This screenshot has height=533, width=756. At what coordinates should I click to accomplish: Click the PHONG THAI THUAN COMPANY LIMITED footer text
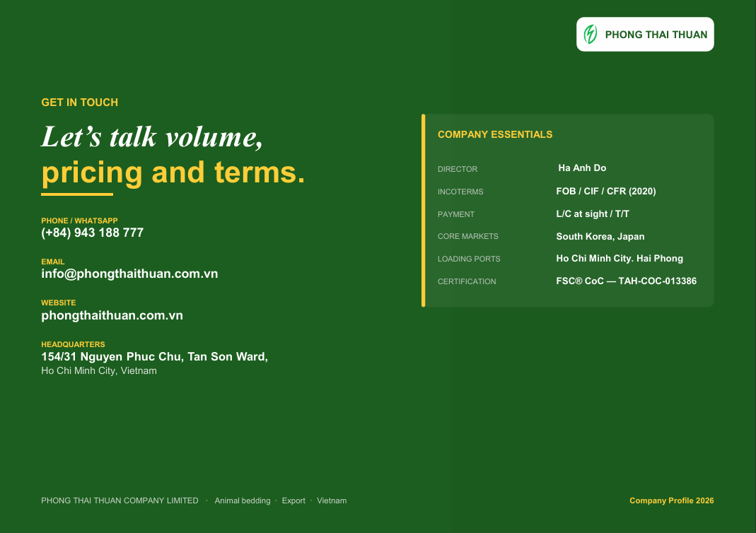[x=120, y=500]
